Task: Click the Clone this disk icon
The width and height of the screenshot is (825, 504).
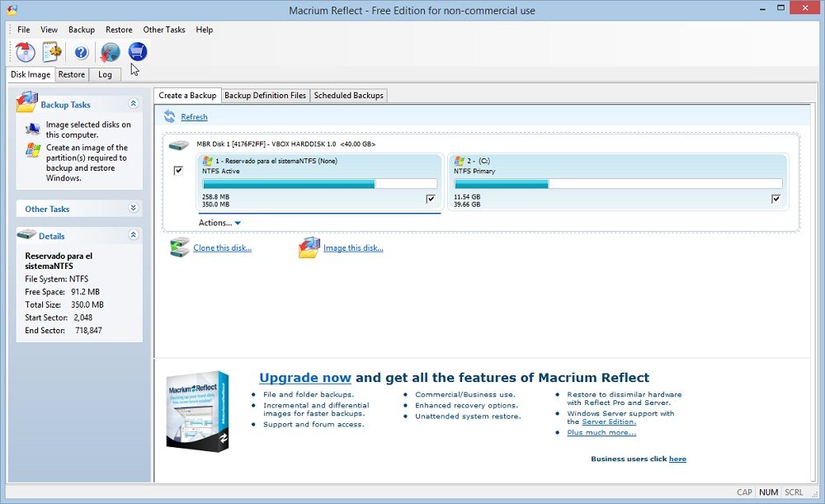Action: [179, 247]
